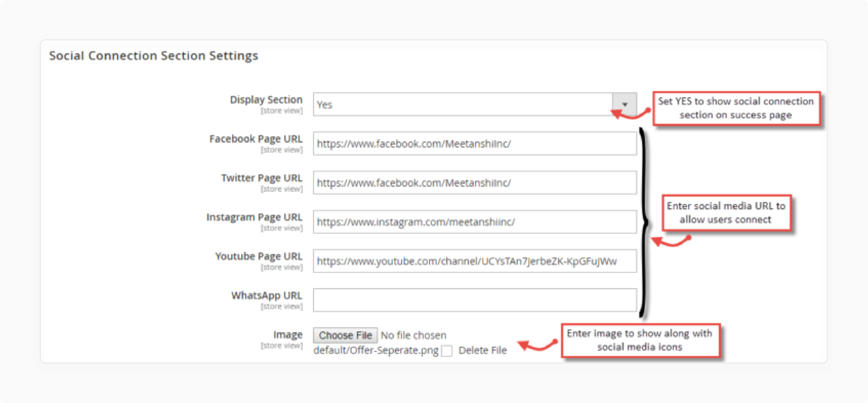Focus the Youtube Page URL field

(x=474, y=261)
